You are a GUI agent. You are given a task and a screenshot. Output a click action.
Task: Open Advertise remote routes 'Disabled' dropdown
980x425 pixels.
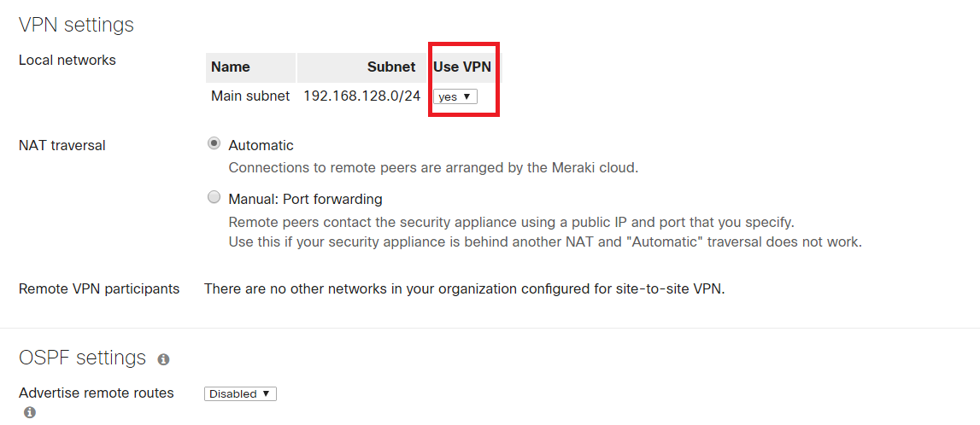pyautogui.click(x=240, y=393)
